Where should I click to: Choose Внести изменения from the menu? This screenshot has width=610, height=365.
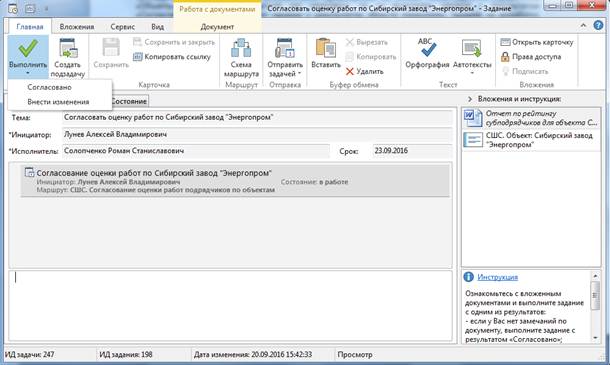[x=58, y=102]
